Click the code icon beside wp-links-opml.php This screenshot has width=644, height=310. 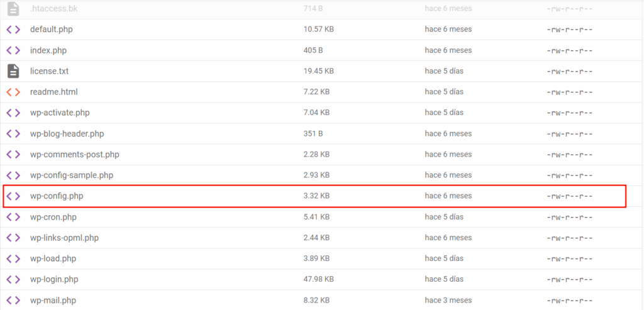click(13, 238)
